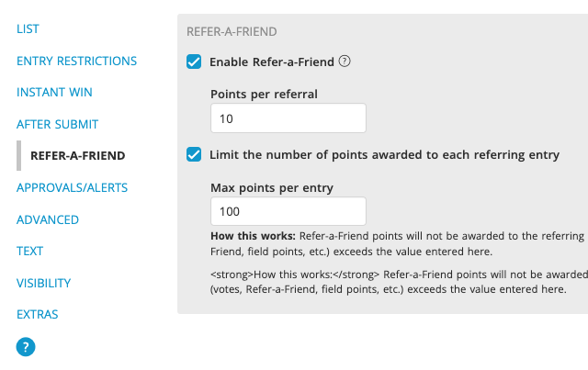The height and width of the screenshot is (370, 588).
Task: Toggle the limit points per referring entry checkbox
Action: 194,155
